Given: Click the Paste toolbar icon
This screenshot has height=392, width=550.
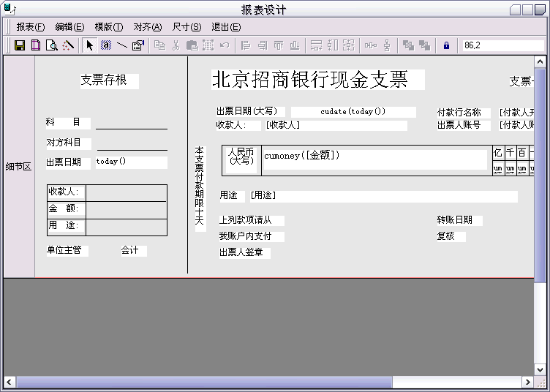Looking at the screenshot, I should [x=192, y=45].
